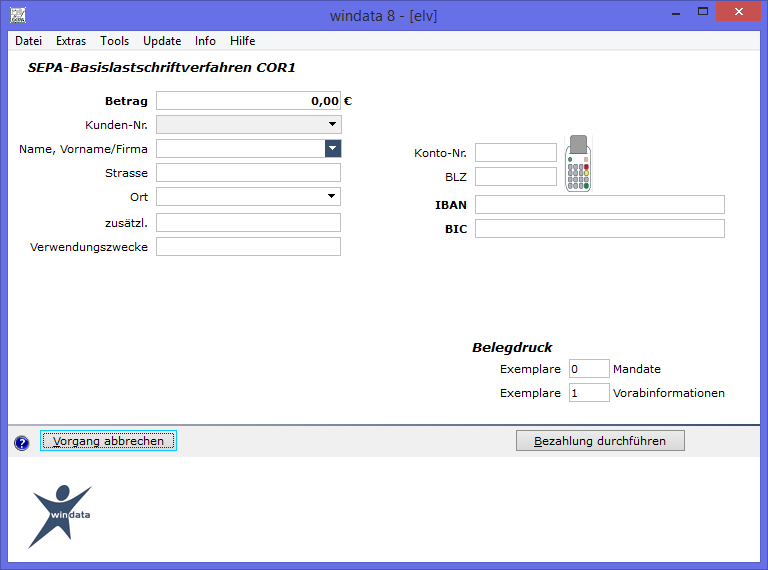Click the Mandate label
The width and height of the screenshot is (768, 570).
(637, 369)
